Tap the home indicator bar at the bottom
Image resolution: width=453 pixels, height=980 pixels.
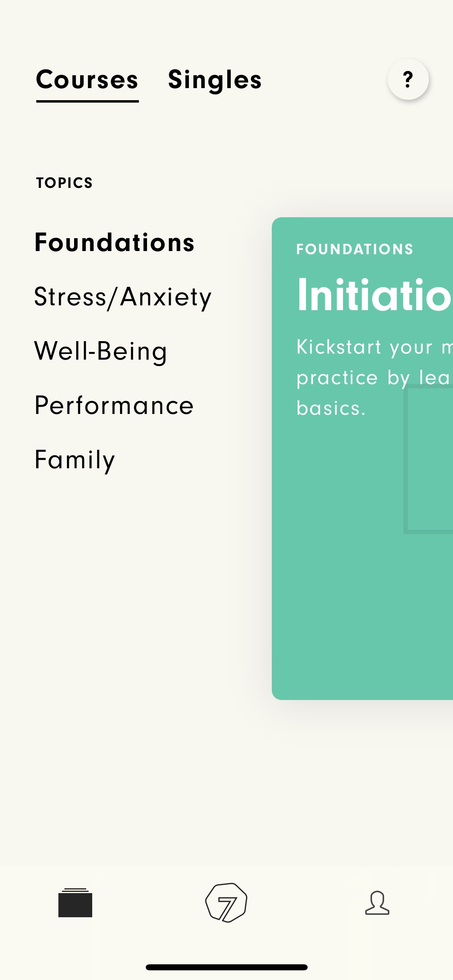(x=227, y=967)
